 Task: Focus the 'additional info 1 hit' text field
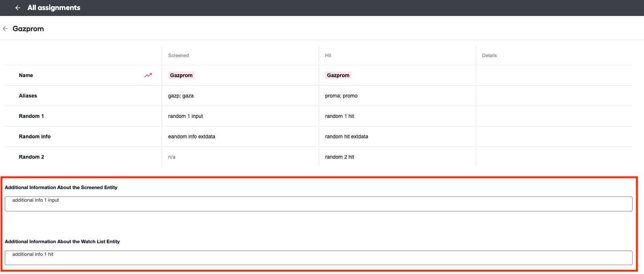coord(318,258)
